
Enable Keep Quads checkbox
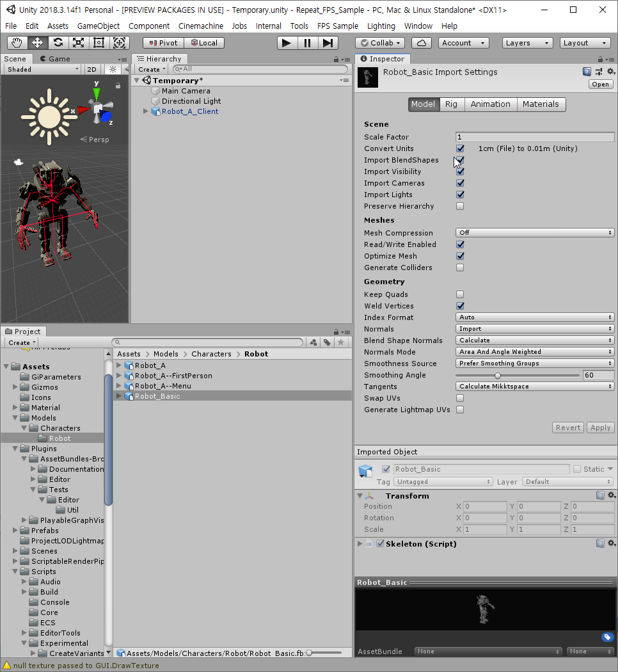click(460, 294)
